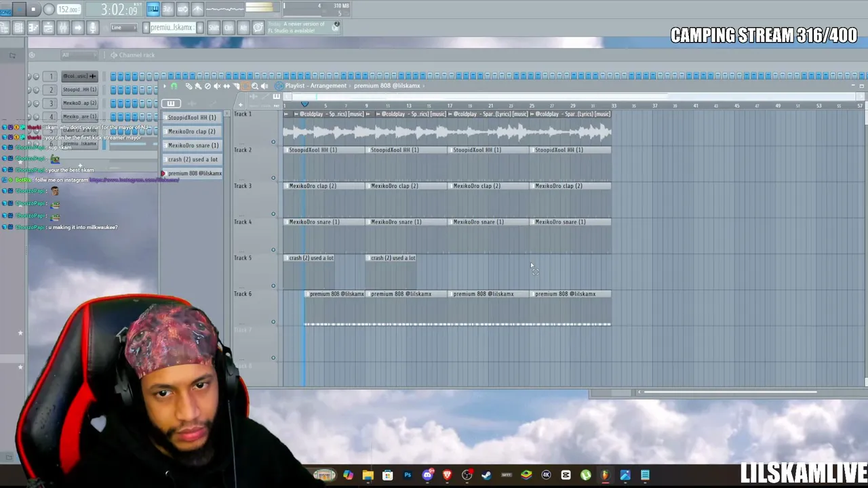Click the microphone recording icon
The width and height of the screenshot is (868, 488).
click(93, 28)
